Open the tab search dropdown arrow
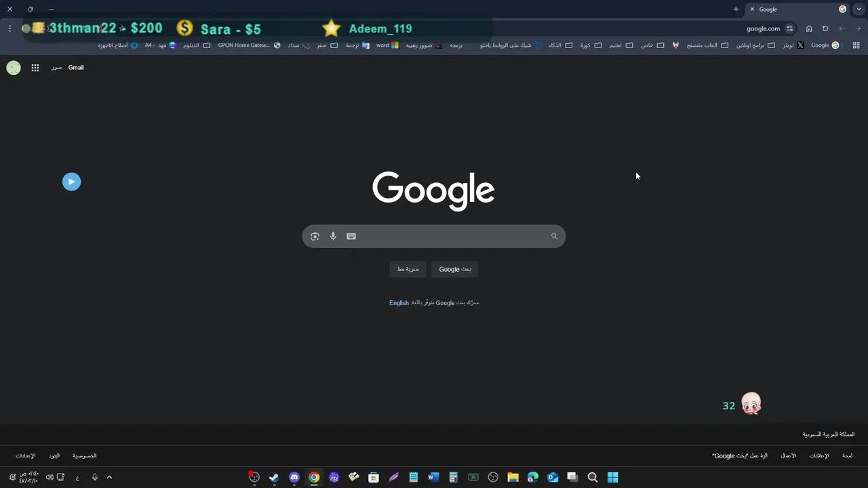Screen dimensions: 868x488 [x=859, y=9]
